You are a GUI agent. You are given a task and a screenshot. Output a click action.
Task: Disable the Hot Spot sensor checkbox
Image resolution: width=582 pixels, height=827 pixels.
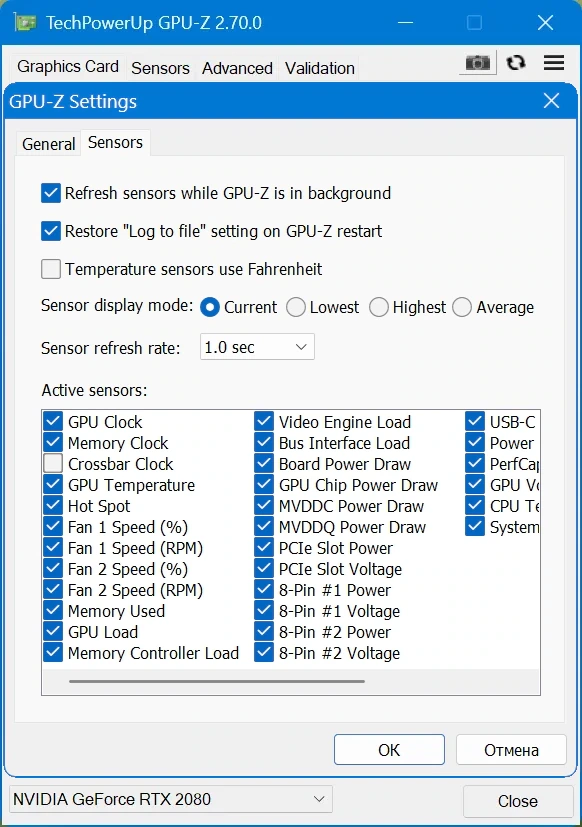(53, 506)
